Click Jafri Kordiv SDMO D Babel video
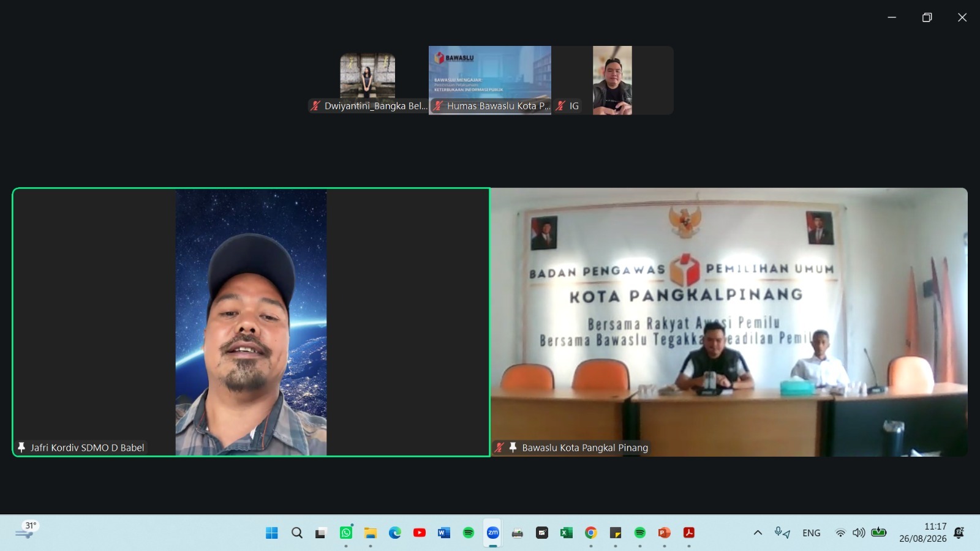The width and height of the screenshot is (980, 551). 251,322
